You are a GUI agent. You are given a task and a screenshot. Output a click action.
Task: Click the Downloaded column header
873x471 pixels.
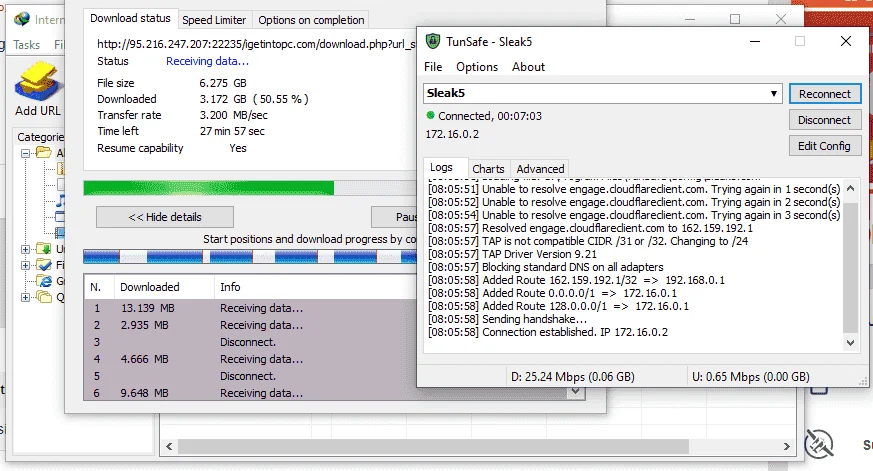click(164, 287)
